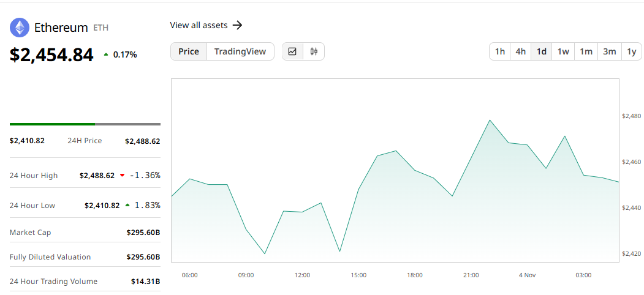Click green up arrow beside 1.83%
The height and width of the screenshot is (295, 644).
pyautogui.click(x=127, y=205)
